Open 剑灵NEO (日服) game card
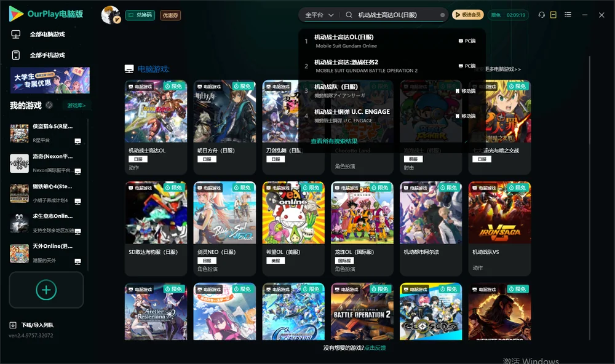 pyautogui.click(x=224, y=229)
